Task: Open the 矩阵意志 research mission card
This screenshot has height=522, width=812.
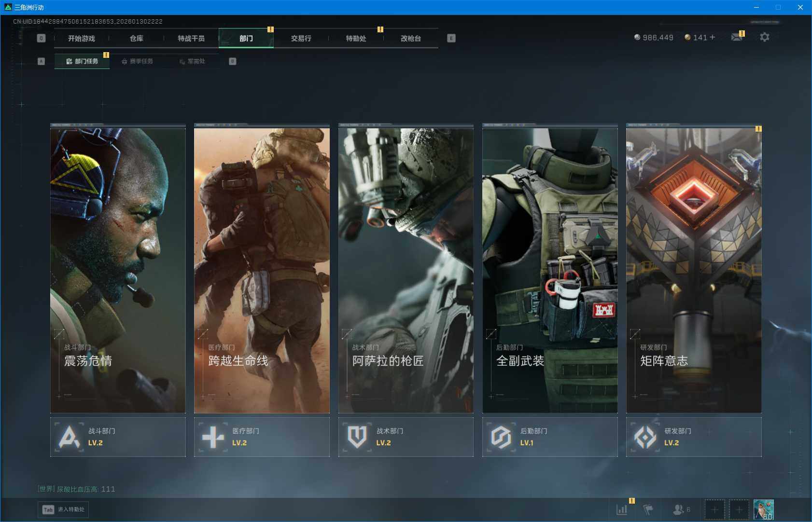Action: point(693,270)
